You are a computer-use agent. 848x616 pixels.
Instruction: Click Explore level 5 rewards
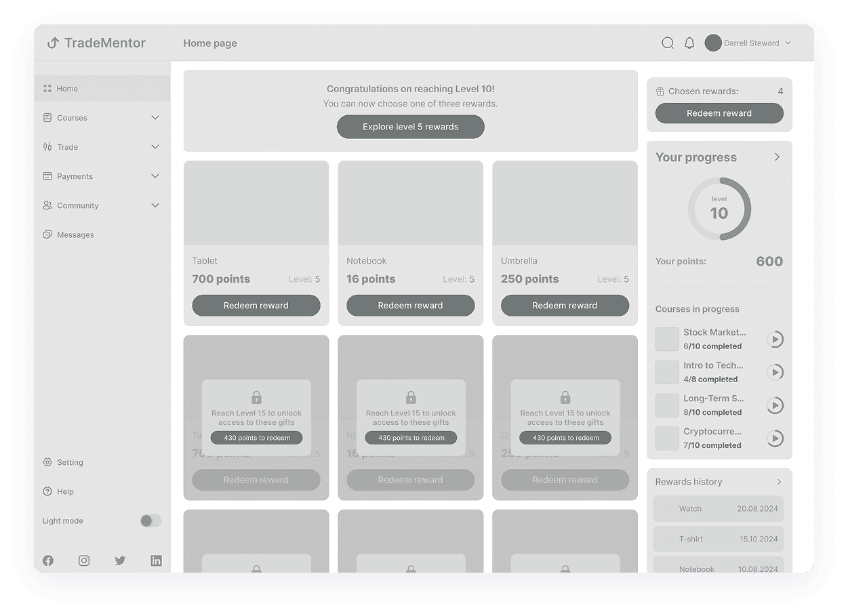click(410, 127)
